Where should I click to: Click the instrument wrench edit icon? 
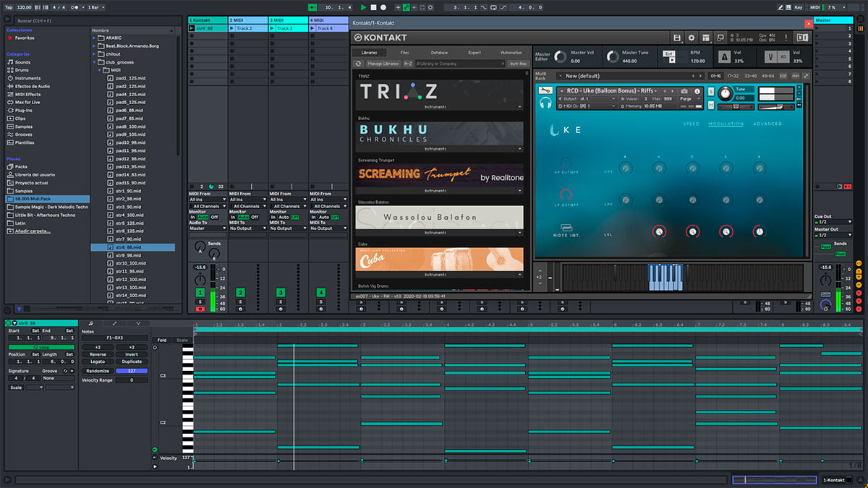coord(545,90)
